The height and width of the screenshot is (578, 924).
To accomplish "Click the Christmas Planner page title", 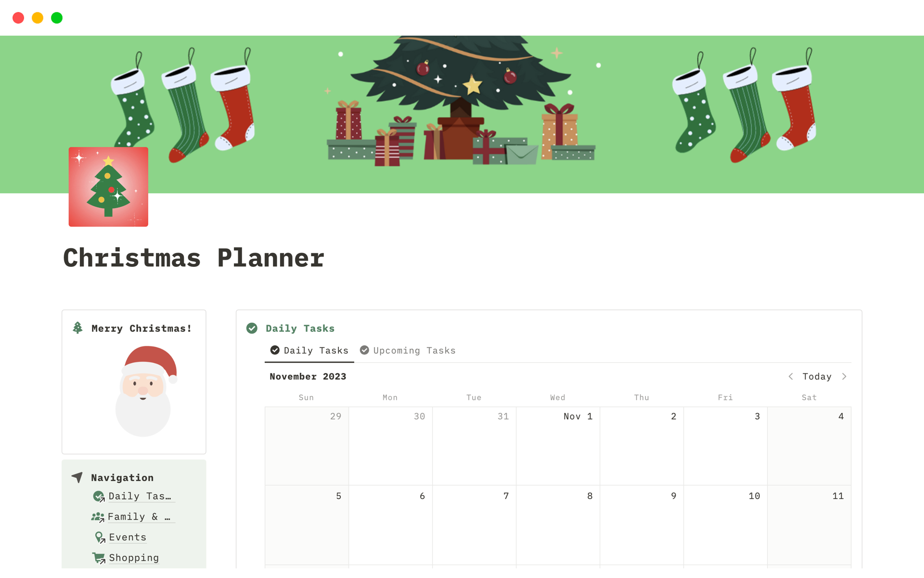I will (194, 258).
